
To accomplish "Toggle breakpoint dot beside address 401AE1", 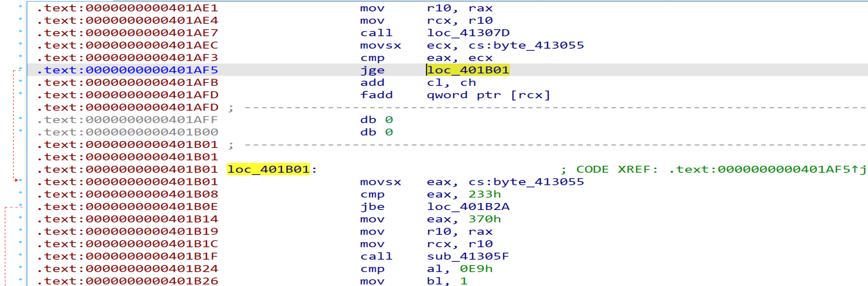I will coord(20,6).
